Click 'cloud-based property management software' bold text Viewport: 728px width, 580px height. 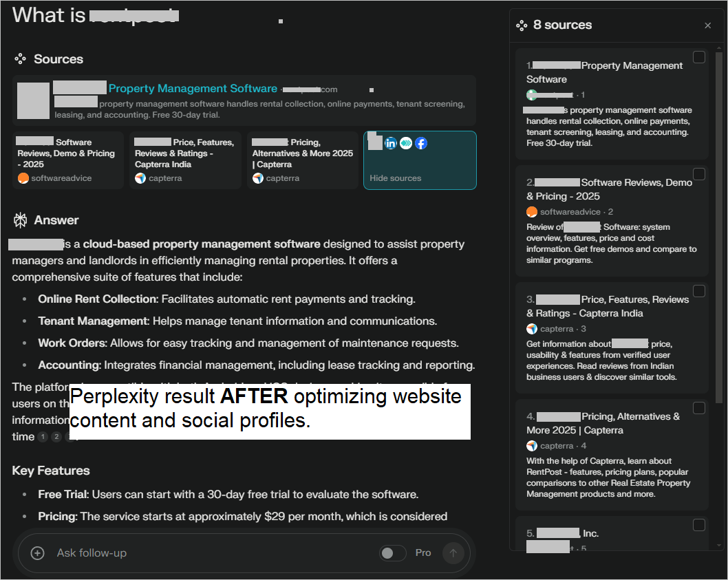[x=202, y=244]
